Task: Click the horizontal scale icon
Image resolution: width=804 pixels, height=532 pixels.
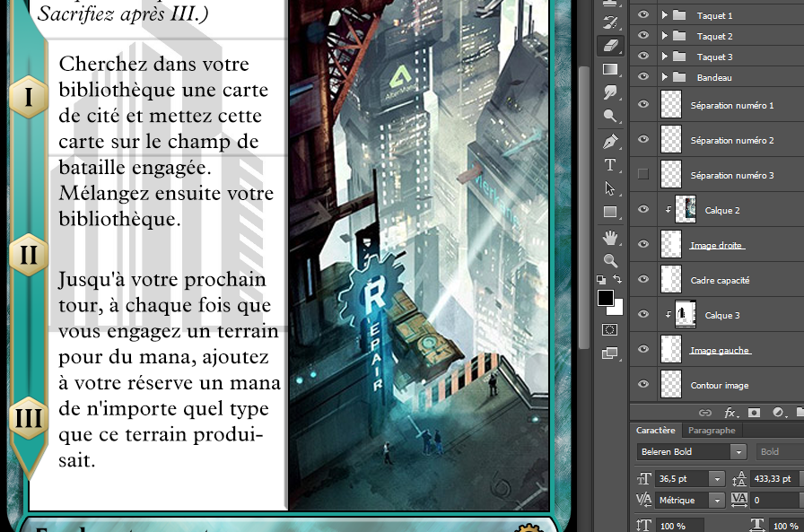Action: (758, 526)
